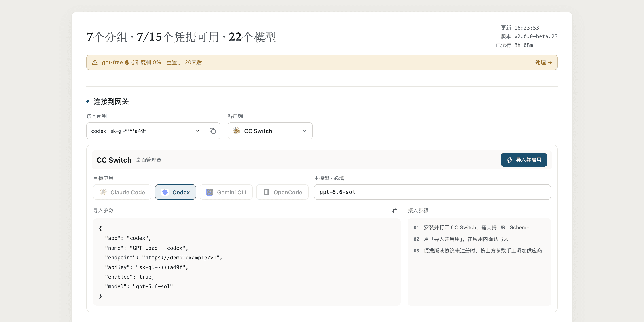
Task: Click the 主模型 · 必填 label
Action: pyautogui.click(x=329, y=178)
